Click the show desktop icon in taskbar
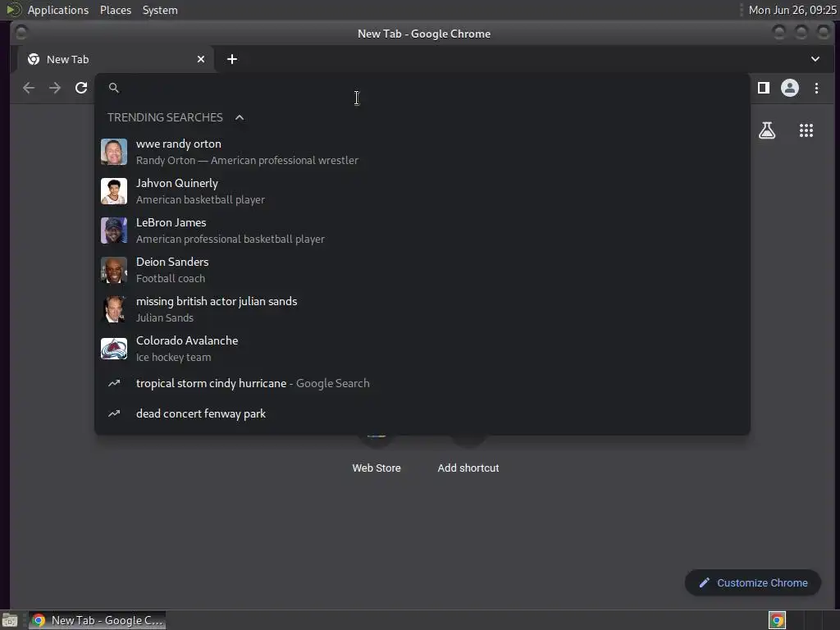Viewport: 840px width, 630px height. [10, 620]
